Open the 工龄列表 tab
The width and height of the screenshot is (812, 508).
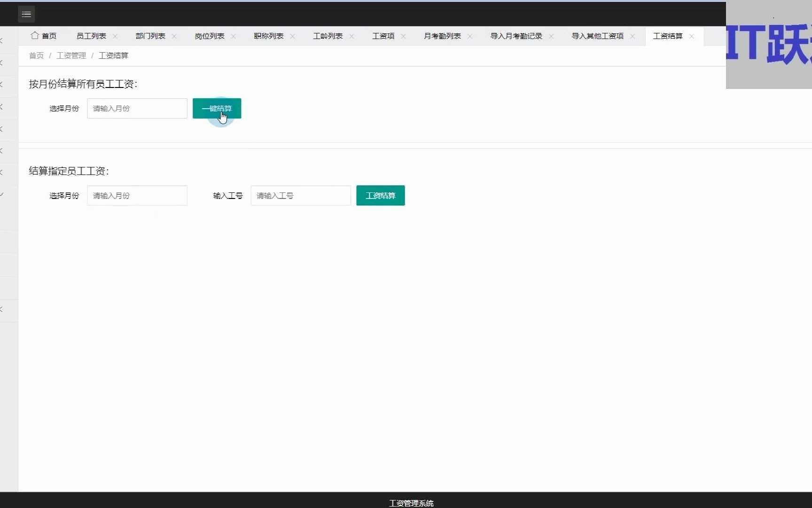pyautogui.click(x=327, y=36)
